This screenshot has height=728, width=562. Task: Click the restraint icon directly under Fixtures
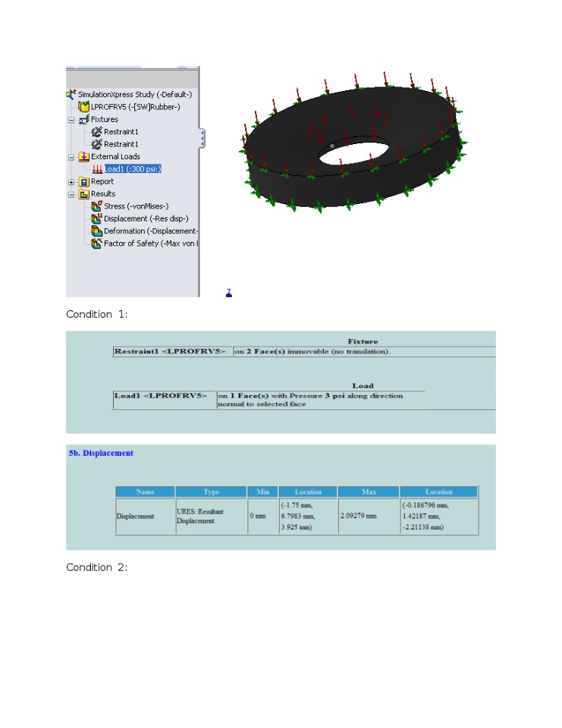[96, 132]
